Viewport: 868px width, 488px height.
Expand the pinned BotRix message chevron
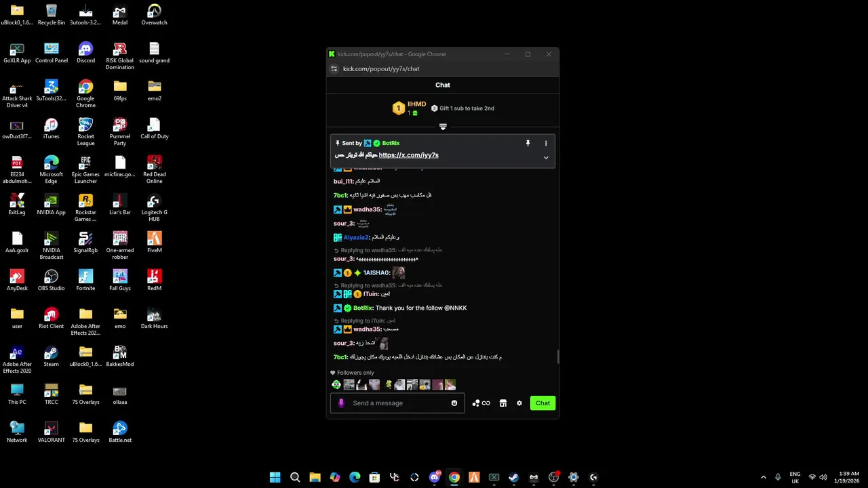(x=546, y=157)
